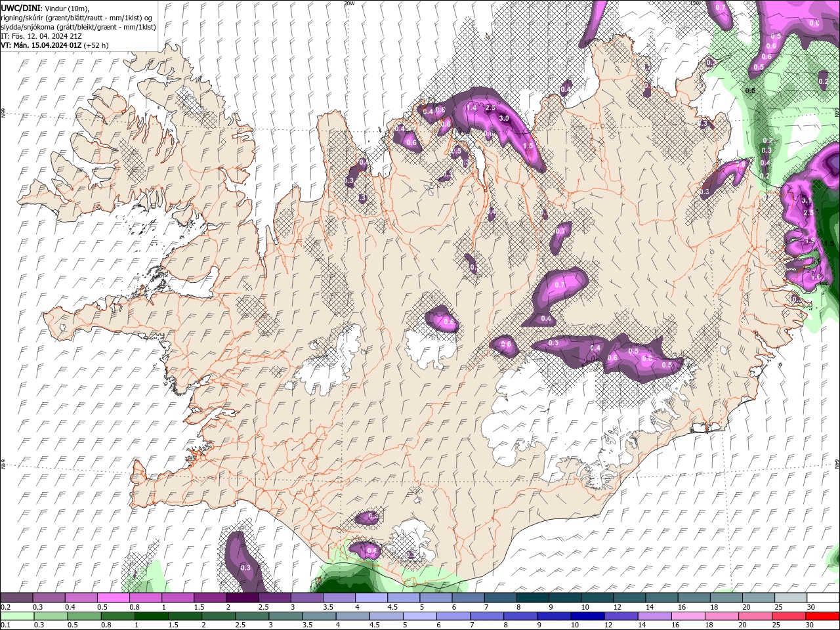This screenshot has height=630, width=840.
Task: Pick the dark magenta 1.5–2 upper legend swatch
Action: [209, 598]
